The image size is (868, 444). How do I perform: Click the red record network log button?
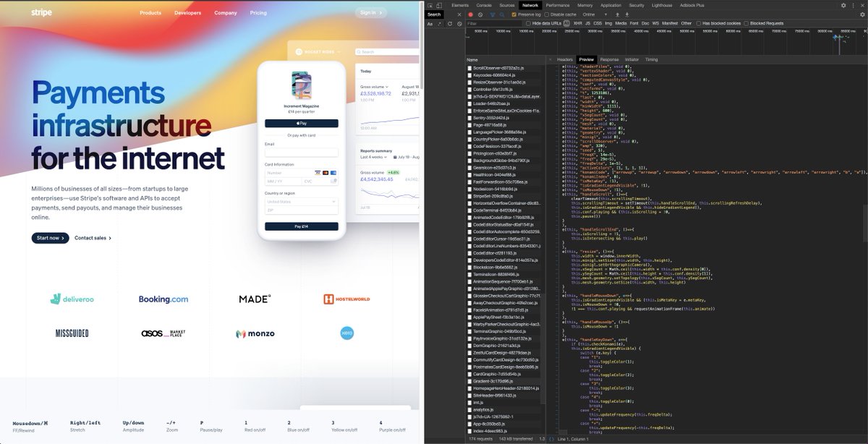(x=470, y=14)
